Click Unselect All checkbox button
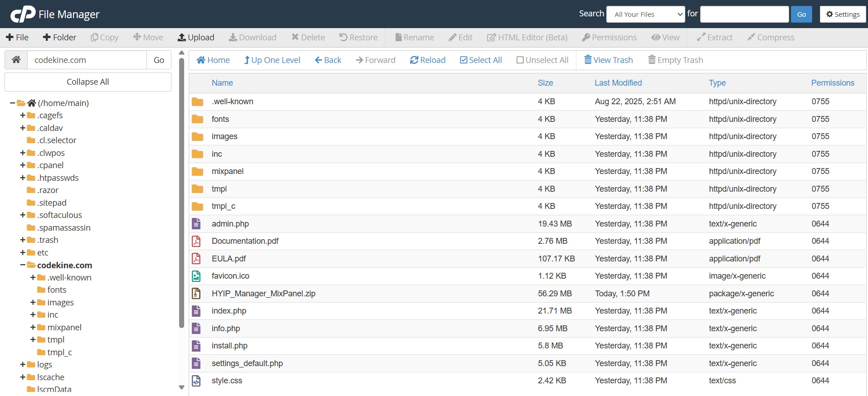This screenshot has width=868, height=396. (x=542, y=60)
